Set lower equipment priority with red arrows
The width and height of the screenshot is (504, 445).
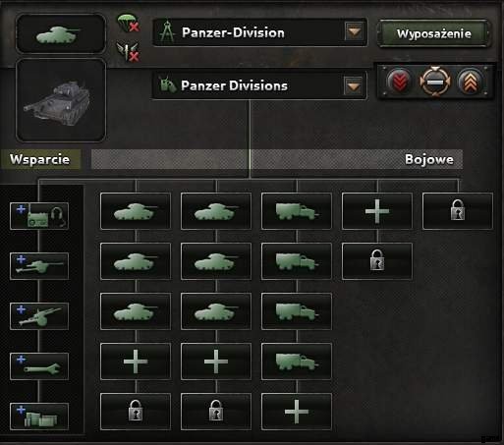pyautogui.click(x=399, y=82)
